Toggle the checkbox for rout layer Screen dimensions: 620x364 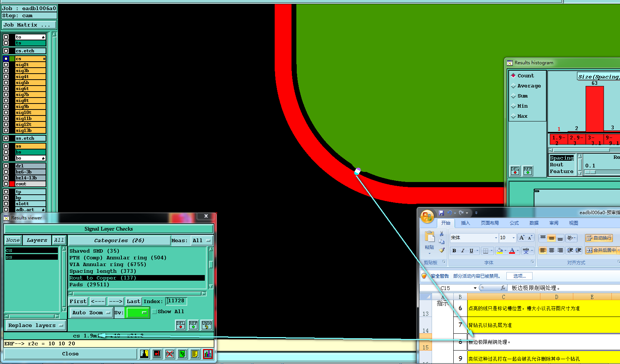[x=6, y=184]
